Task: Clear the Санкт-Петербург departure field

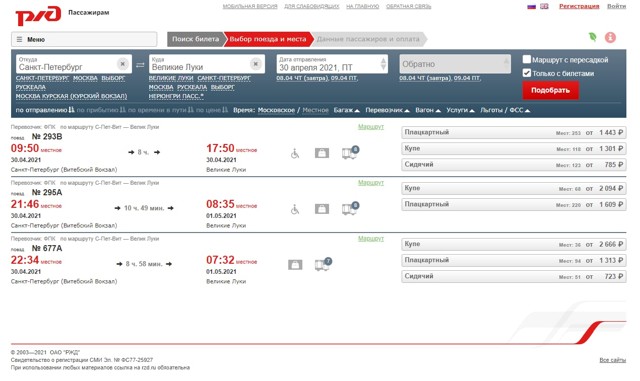Action: (x=122, y=64)
